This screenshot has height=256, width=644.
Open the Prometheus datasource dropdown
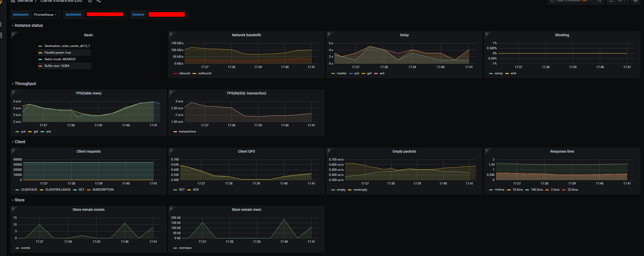coord(45,15)
